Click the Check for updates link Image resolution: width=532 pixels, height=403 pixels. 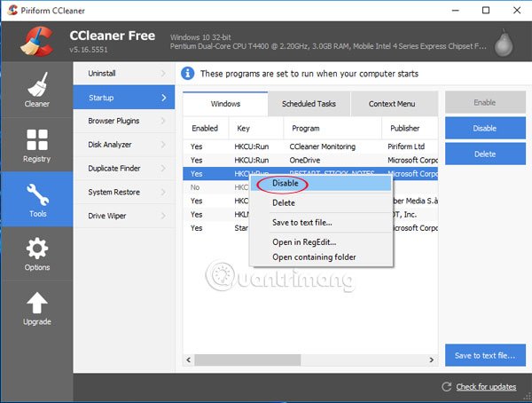click(x=486, y=387)
